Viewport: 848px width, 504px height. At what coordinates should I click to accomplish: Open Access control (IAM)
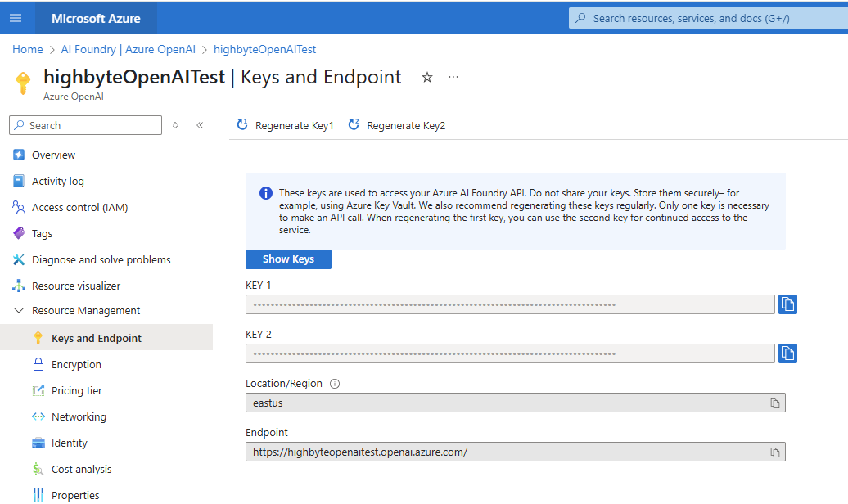point(79,207)
